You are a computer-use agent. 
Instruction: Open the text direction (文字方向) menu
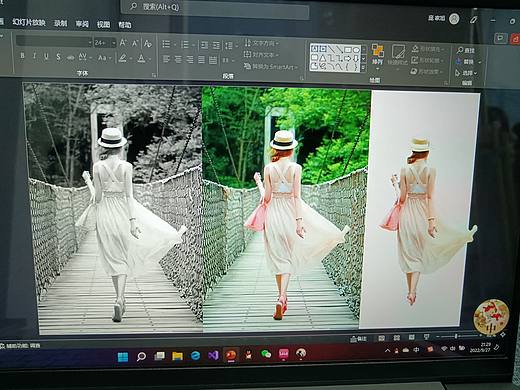(x=262, y=43)
